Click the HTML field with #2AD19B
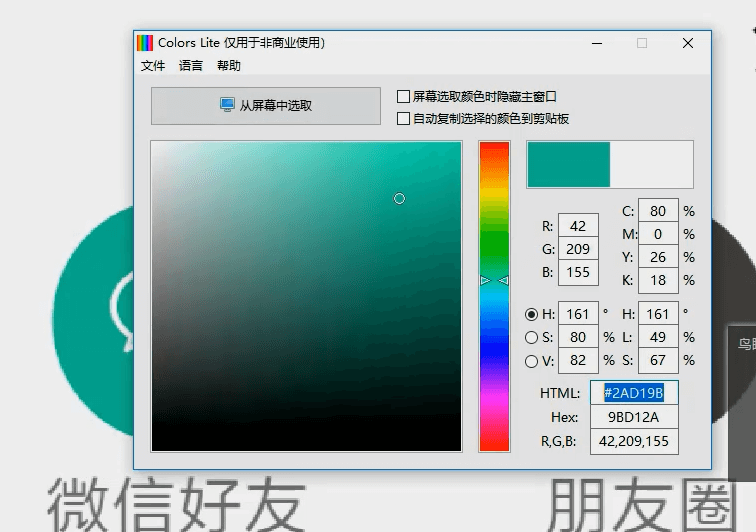Screen dimensions: 756x532 pyautogui.click(x=634, y=393)
